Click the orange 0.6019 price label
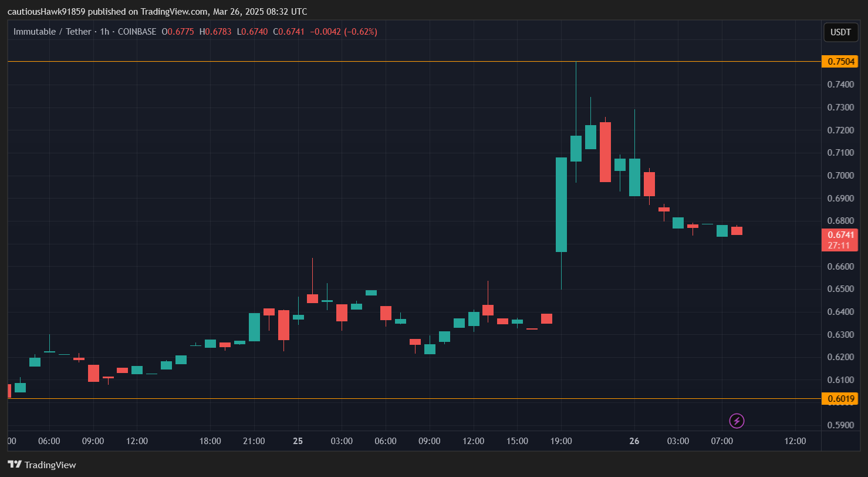 (840, 399)
